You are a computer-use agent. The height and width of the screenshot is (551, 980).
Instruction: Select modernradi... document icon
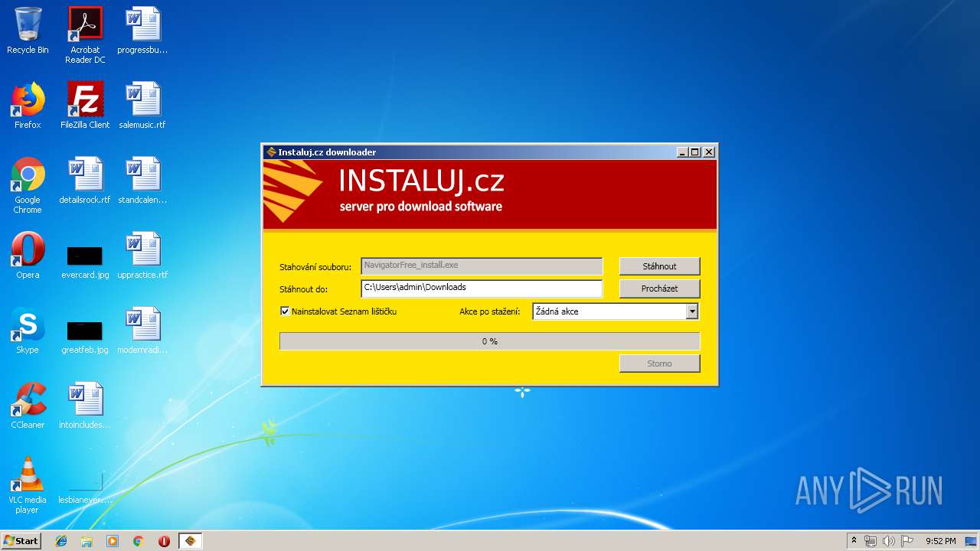(x=142, y=331)
